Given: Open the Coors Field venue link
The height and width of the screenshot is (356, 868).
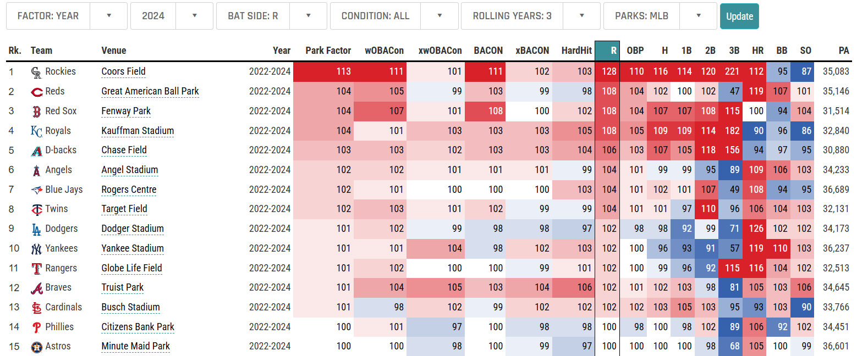Looking at the screenshot, I should point(123,71).
